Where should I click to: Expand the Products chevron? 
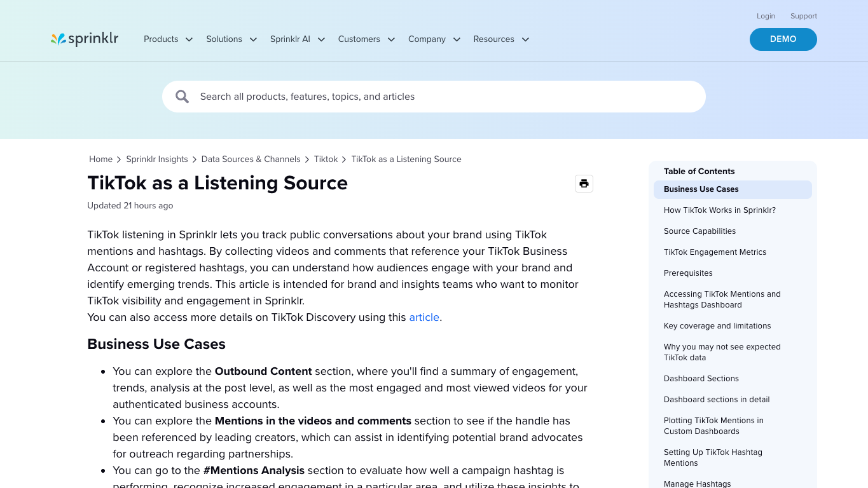pyautogui.click(x=189, y=39)
